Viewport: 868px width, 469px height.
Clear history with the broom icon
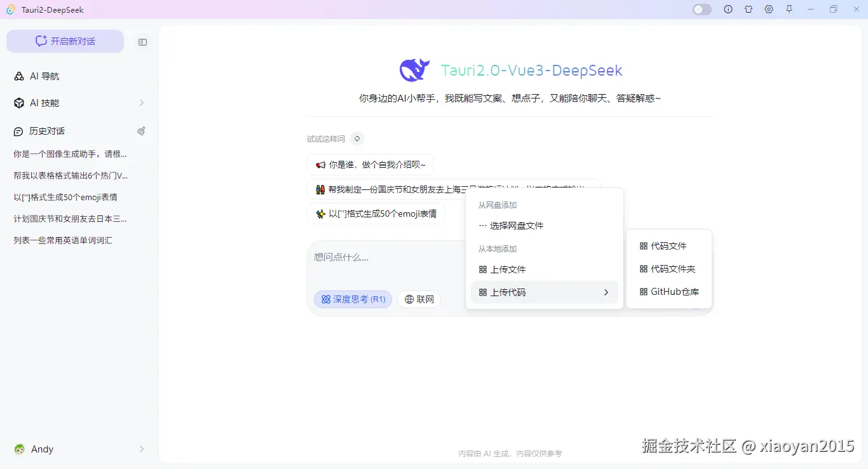pos(141,131)
